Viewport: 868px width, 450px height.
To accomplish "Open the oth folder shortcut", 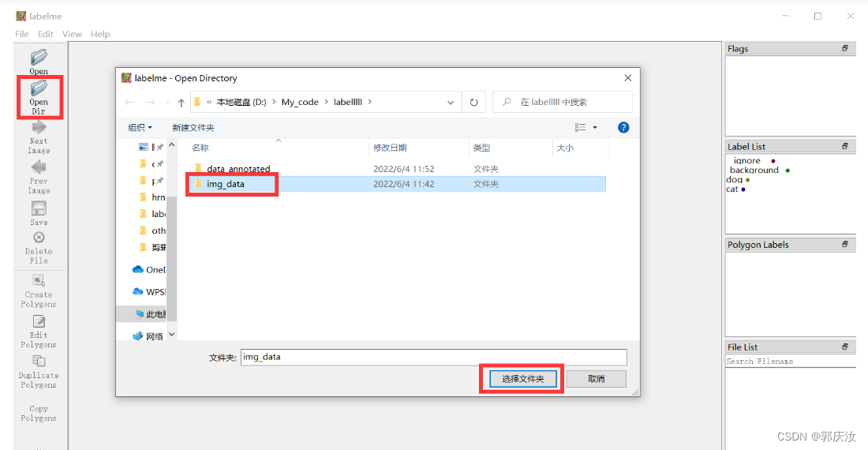I will click(152, 231).
